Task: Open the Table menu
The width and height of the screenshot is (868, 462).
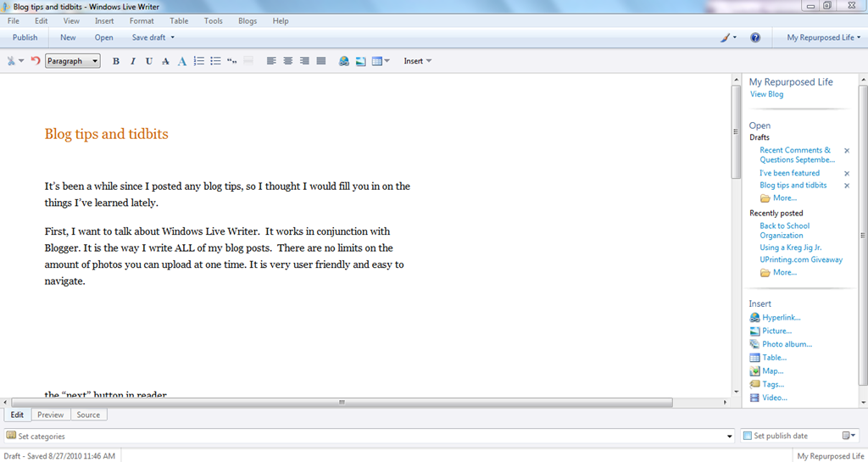Action: pyautogui.click(x=179, y=21)
